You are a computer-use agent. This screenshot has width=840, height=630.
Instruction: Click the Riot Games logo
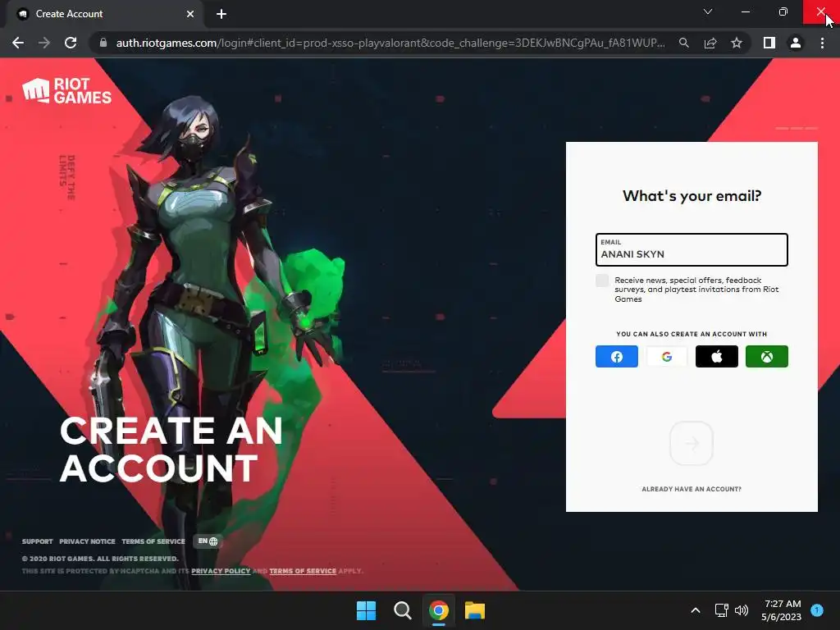67,90
